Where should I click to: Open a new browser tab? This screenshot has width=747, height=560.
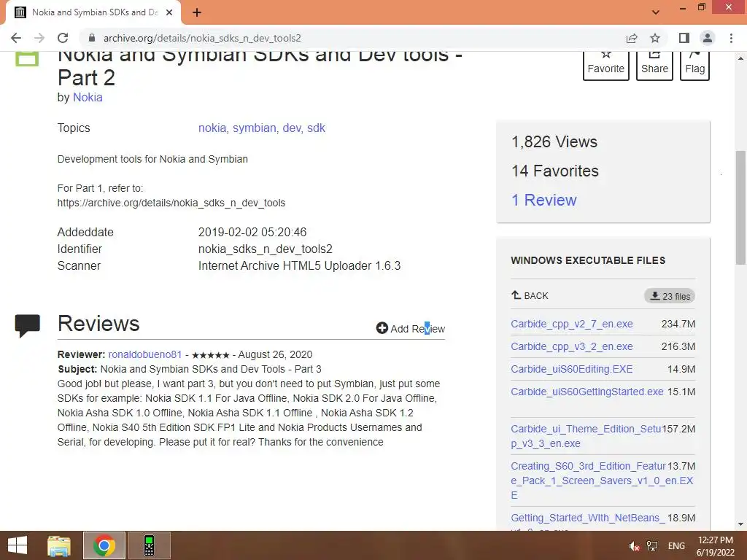pyautogui.click(x=197, y=12)
